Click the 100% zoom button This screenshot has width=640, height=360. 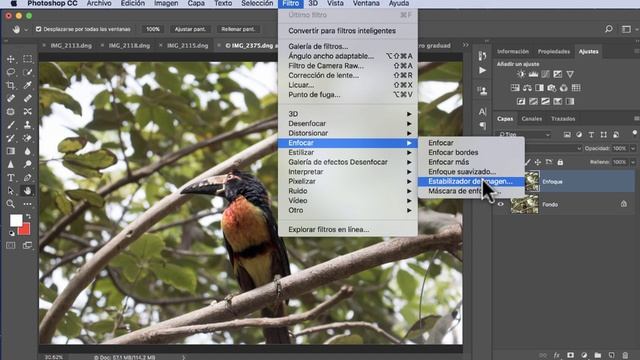[153, 29]
